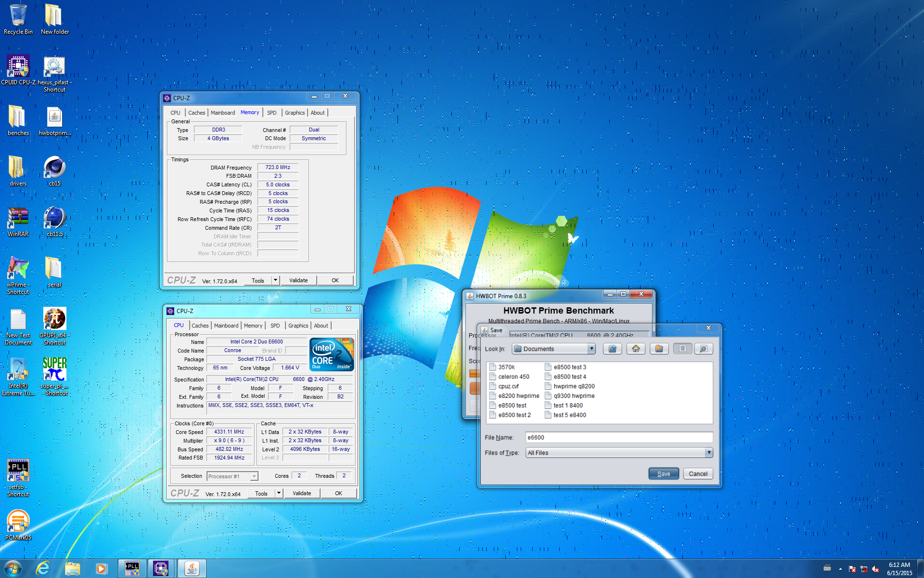Click Tools button in bottom CPU-Z window
924x578 pixels.
261,493
